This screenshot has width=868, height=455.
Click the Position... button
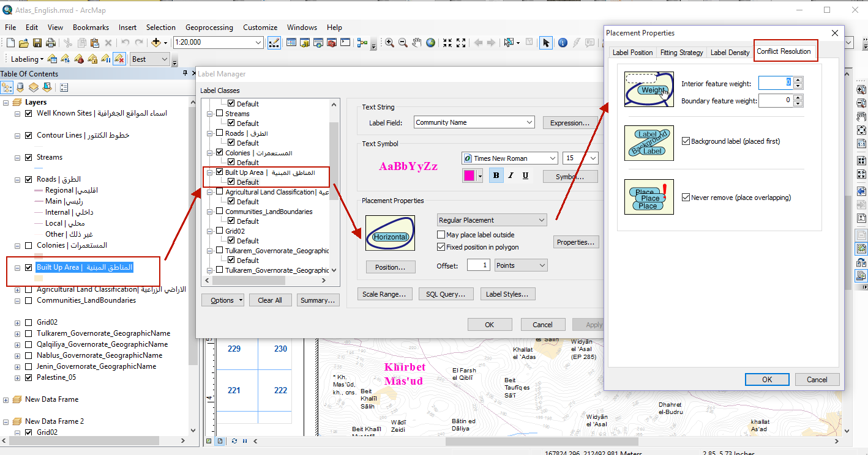tap(391, 267)
